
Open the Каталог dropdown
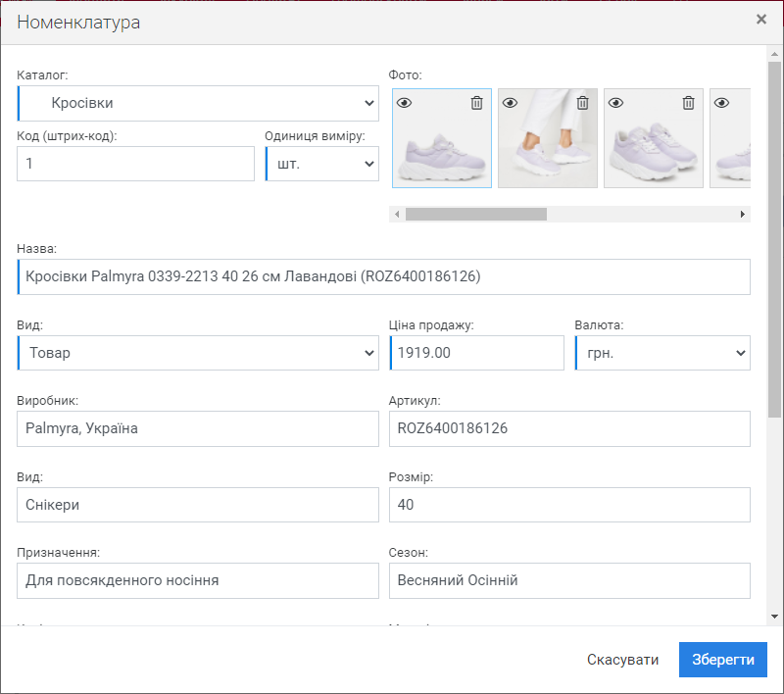click(x=198, y=103)
